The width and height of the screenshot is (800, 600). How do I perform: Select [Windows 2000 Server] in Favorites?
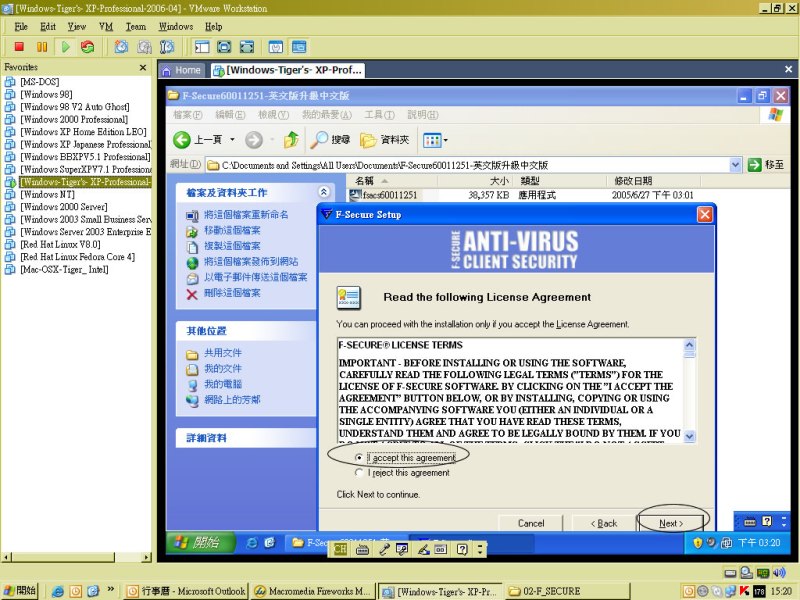click(63, 207)
